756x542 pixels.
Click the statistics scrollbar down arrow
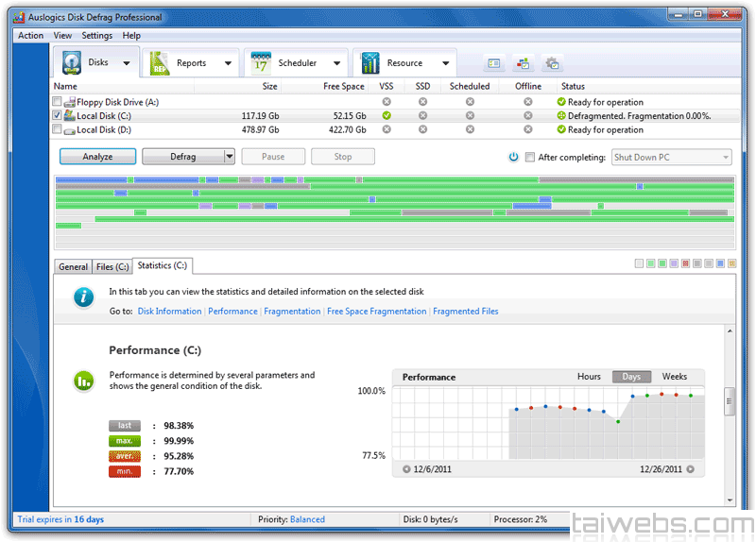click(730, 500)
